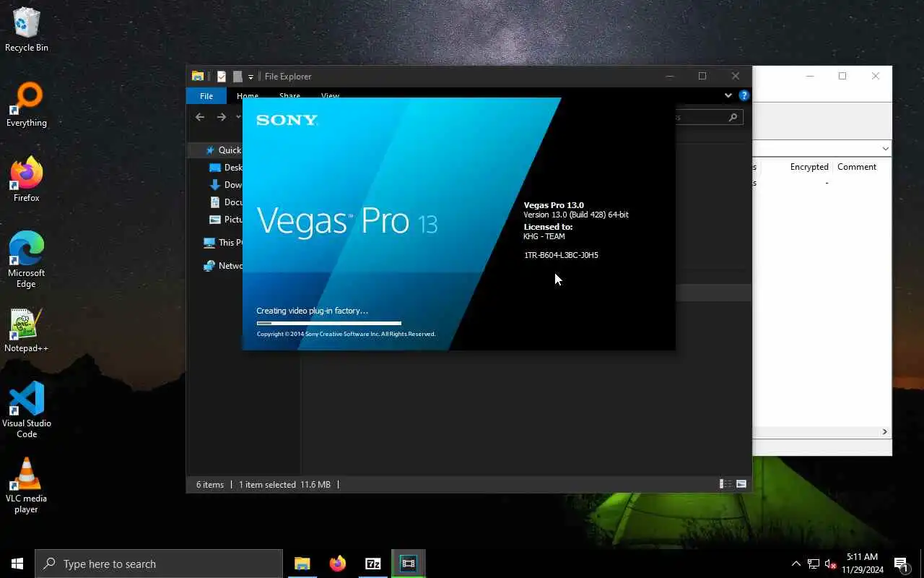Screen dimensions: 924x578
Task: Open the Customize Quick Access Toolbar dropdown
Action: pos(251,77)
